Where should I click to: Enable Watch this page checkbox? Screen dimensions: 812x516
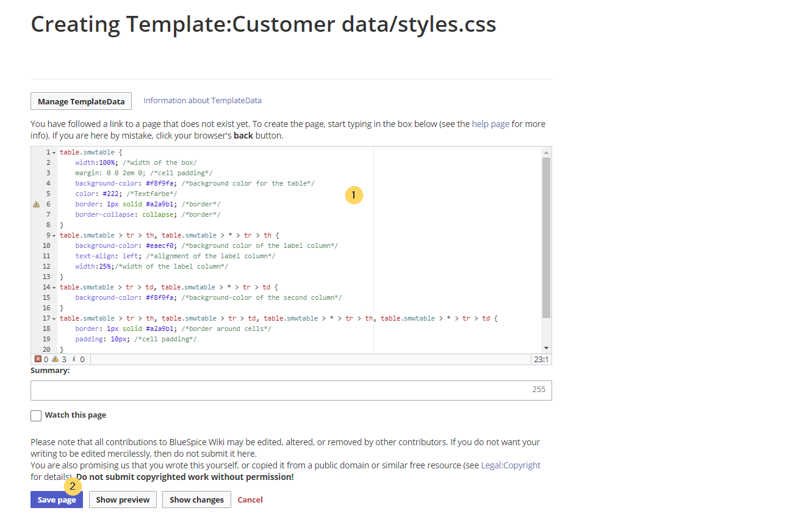[37, 415]
